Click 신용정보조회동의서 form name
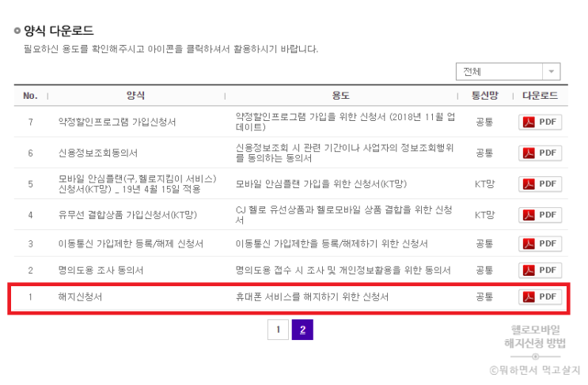 [98, 153]
